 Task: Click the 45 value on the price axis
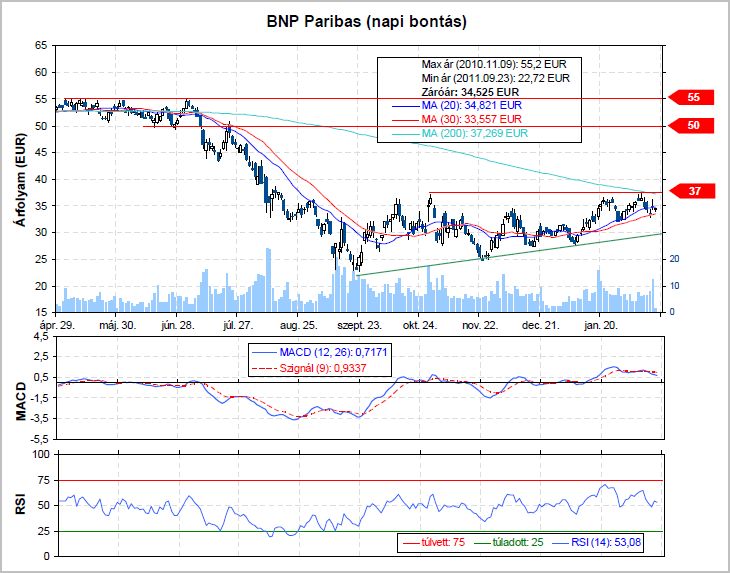[41, 153]
